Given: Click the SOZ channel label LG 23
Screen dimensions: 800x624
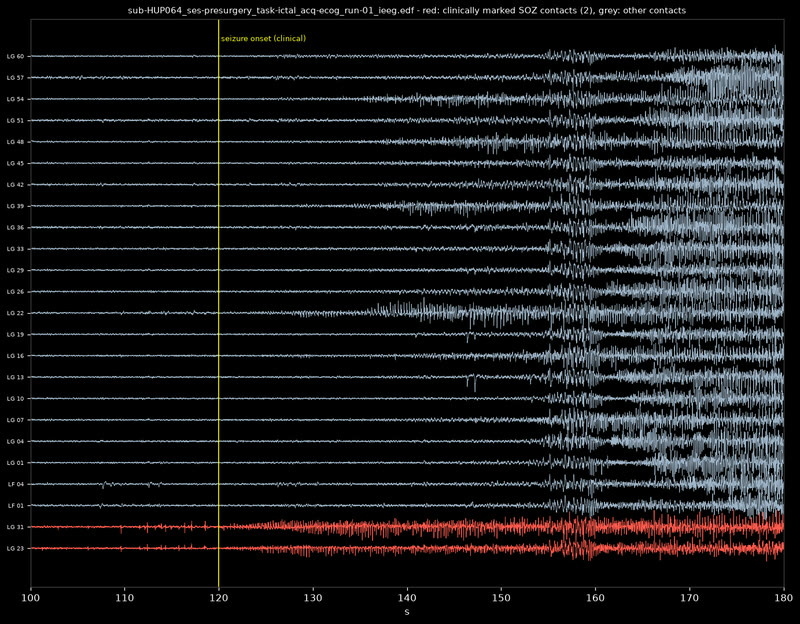Looking at the screenshot, I should pos(15,548).
